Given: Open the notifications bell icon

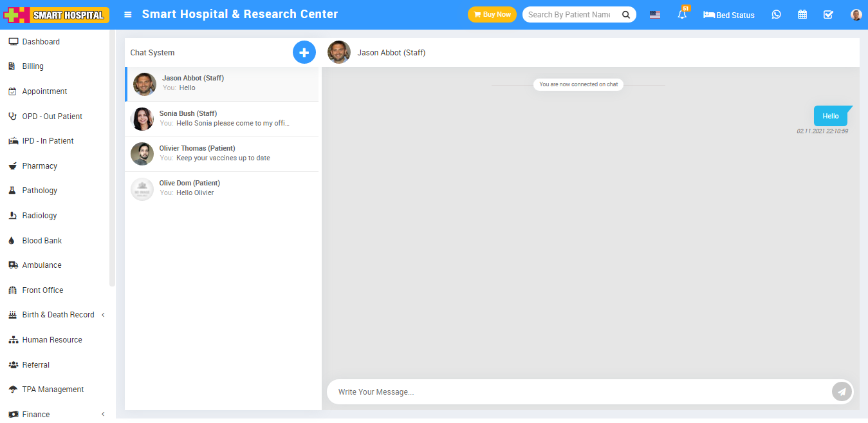Looking at the screenshot, I should [682, 15].
